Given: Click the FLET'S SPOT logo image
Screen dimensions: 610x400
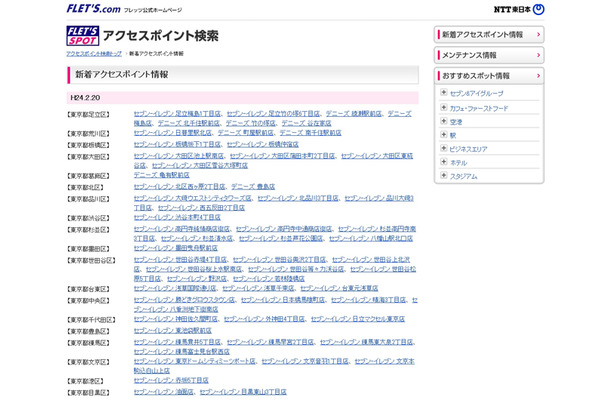Looking at the screenshot, I should [x=82, y=36].
